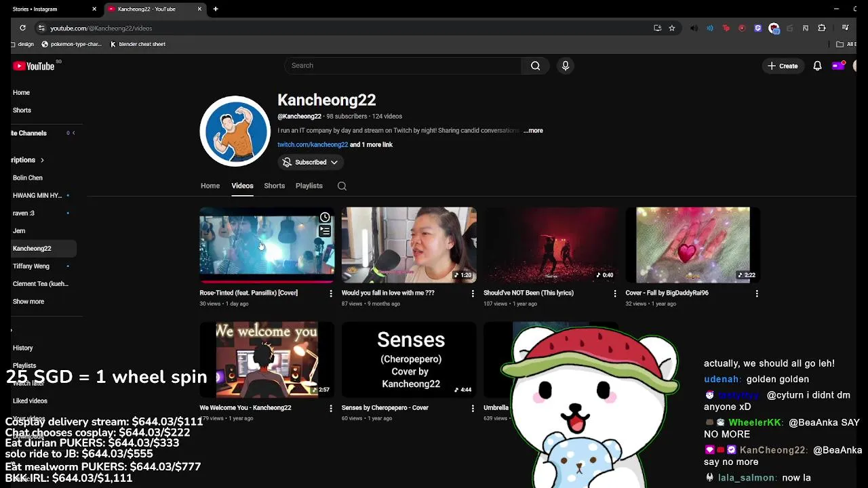Open pokemon-type-char bookmark

click(71, 44)
